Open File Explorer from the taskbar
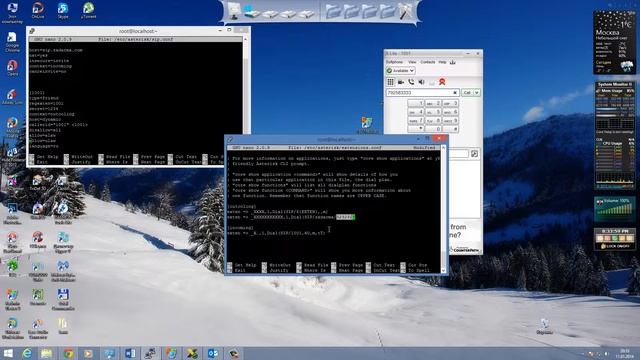The image size is (640, 360). [47, 353]
